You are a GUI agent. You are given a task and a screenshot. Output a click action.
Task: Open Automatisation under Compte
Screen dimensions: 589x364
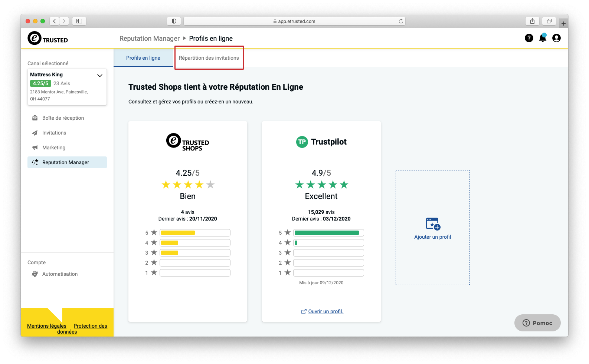tap(67, 274)
